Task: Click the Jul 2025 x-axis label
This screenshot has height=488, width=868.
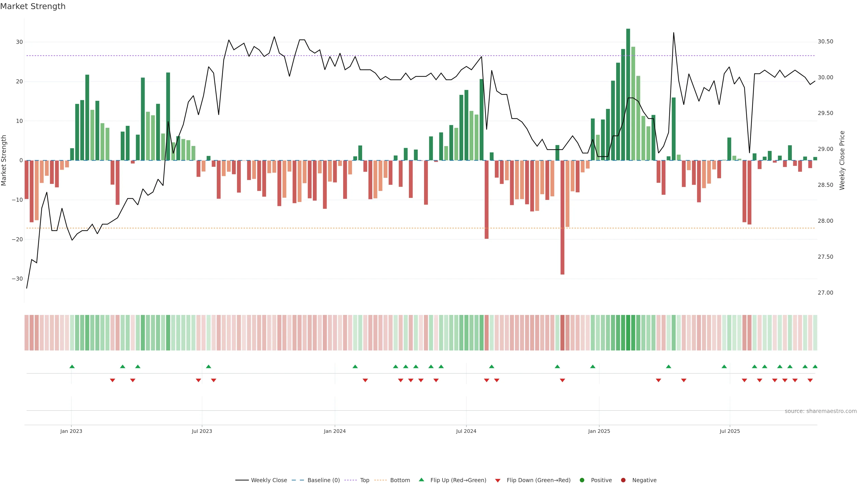Action: coord(729,431)
